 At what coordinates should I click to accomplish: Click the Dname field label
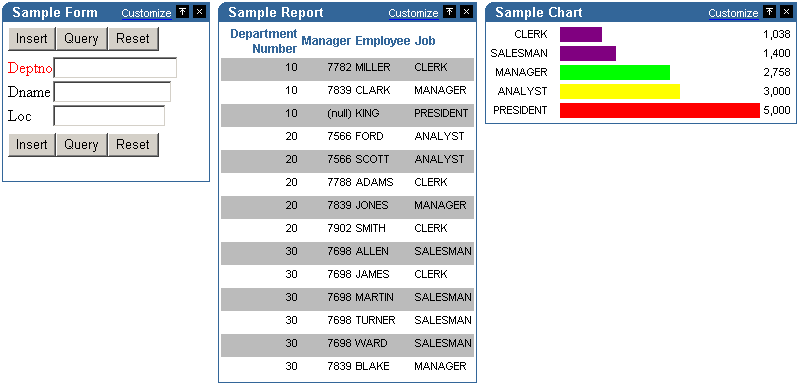pos(29,92)
